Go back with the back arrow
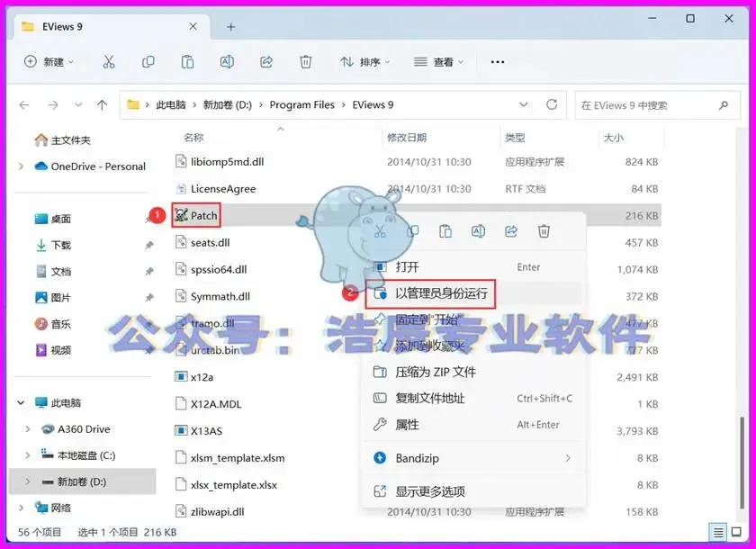The height and width of the screenshot is (549, 756). [24, 104]
